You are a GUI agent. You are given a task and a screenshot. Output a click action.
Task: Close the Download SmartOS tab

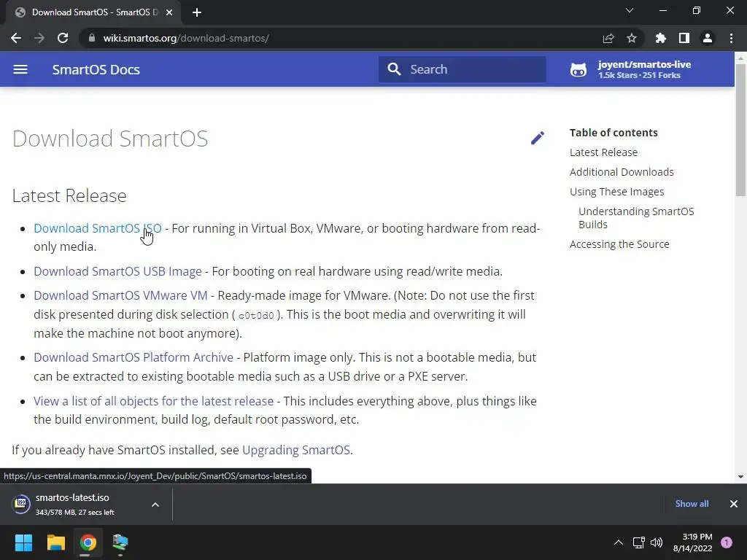pos(169,12)
